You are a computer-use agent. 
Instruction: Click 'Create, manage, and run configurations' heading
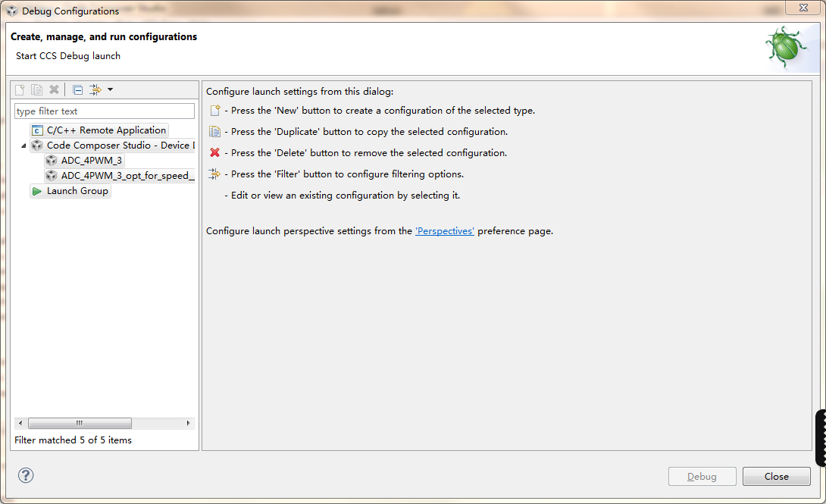click(104, 37)
